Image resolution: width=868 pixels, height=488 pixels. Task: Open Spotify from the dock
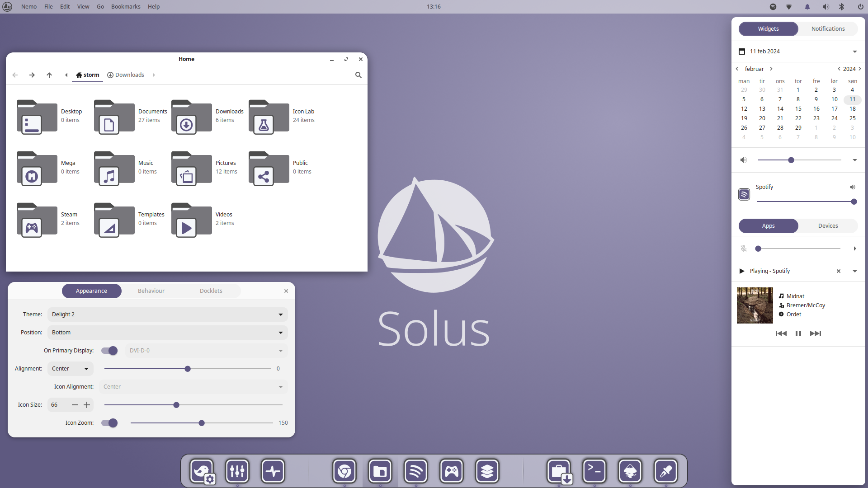click(415, 471)
